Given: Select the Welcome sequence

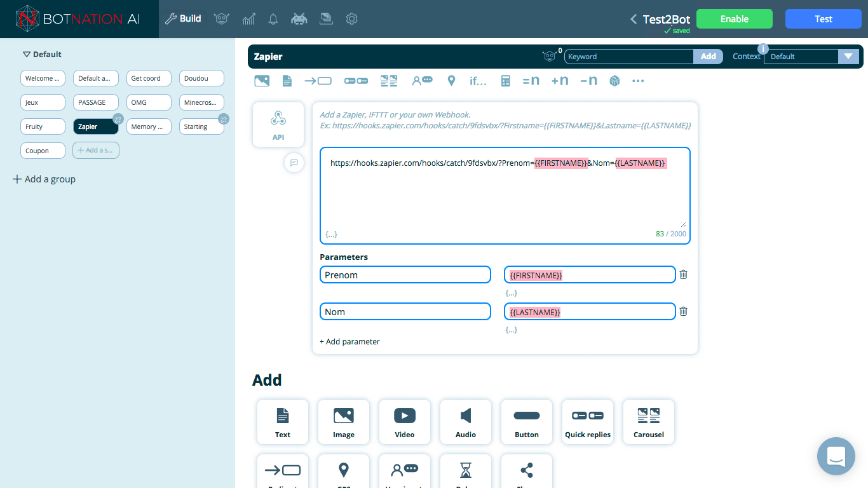Looking at the screenshot, I should pos(43,78).
